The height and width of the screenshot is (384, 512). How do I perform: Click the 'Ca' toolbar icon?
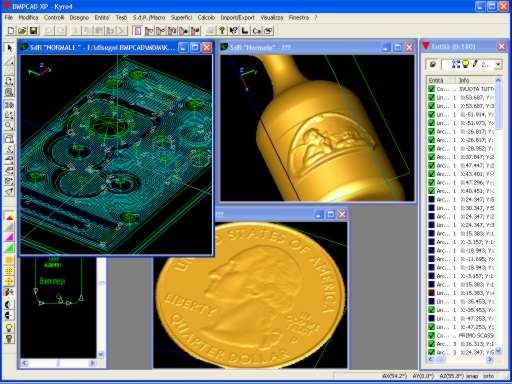point(256,31)
